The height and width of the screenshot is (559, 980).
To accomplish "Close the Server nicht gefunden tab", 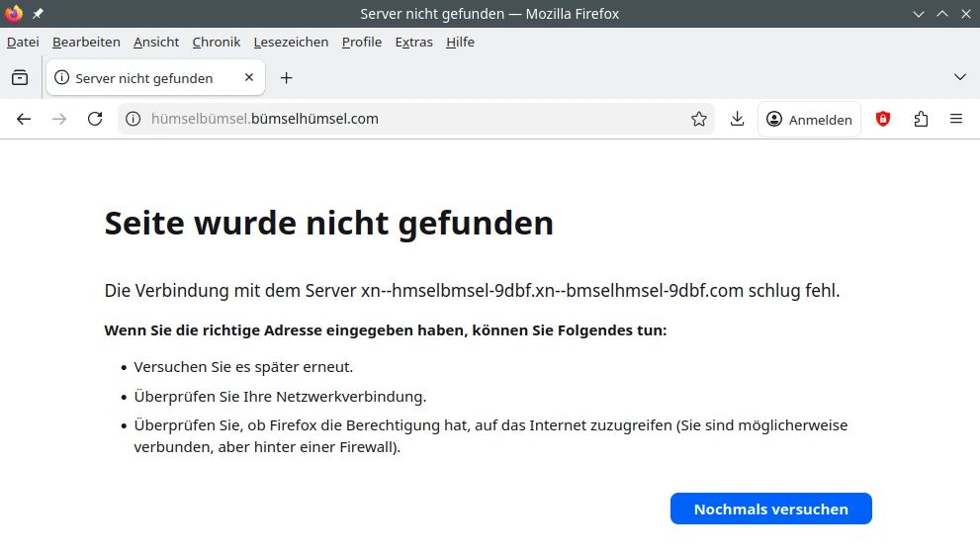I will [x=249, y=77].
